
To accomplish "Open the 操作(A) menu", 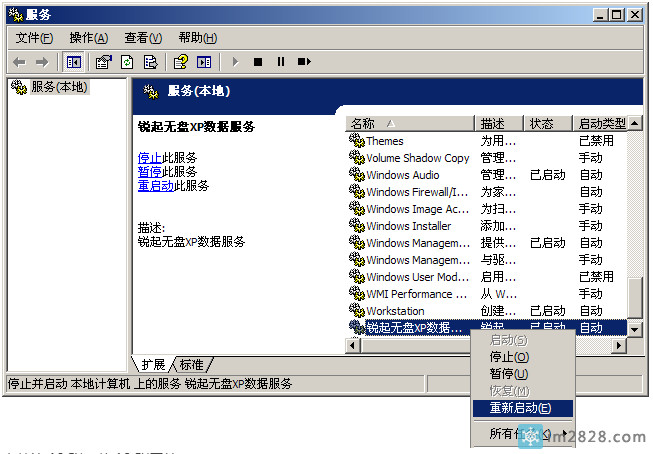I will pos(88,38).
